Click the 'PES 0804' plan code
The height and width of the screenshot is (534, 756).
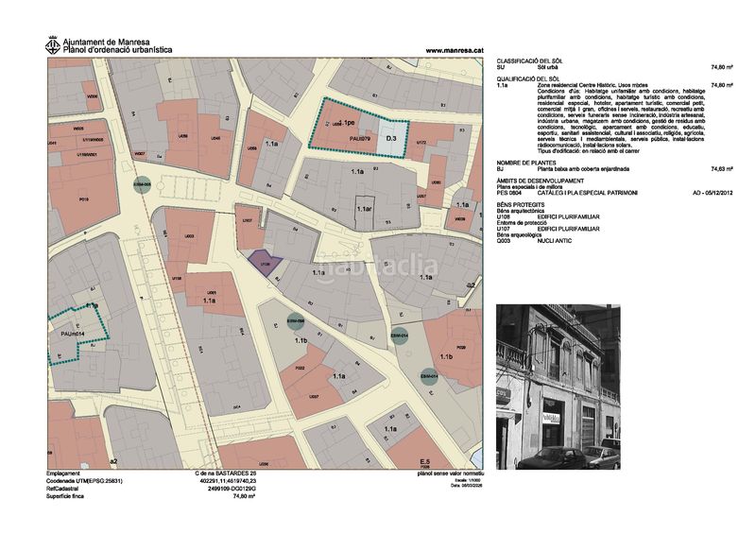(509, 193)
